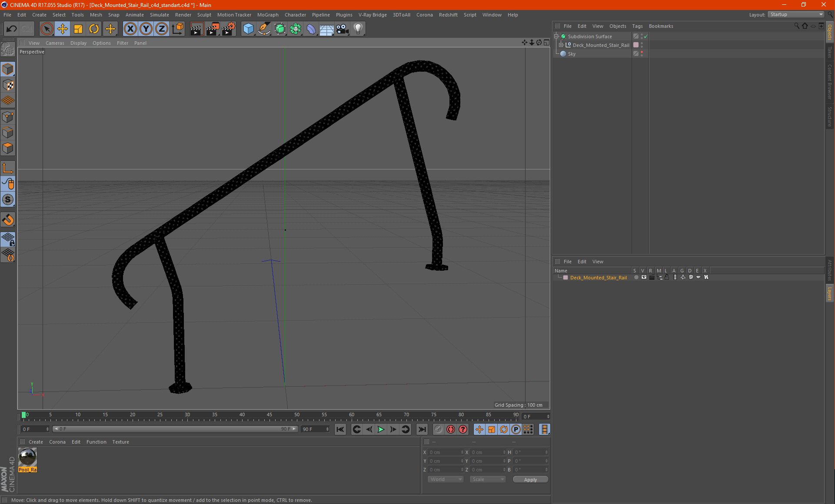Render the active view
Screen dimensions: 835x504
[x=196, y=29]
